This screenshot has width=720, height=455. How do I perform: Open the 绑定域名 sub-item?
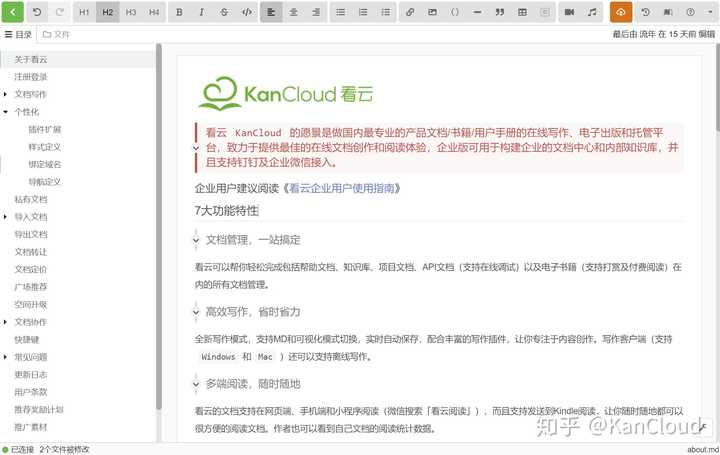coord(45,164)
